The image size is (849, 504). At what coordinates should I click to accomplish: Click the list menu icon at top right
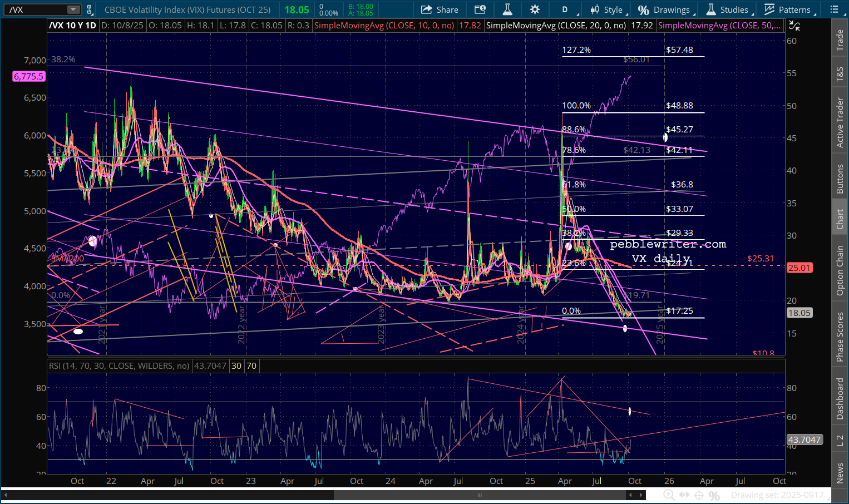(834, 9)
